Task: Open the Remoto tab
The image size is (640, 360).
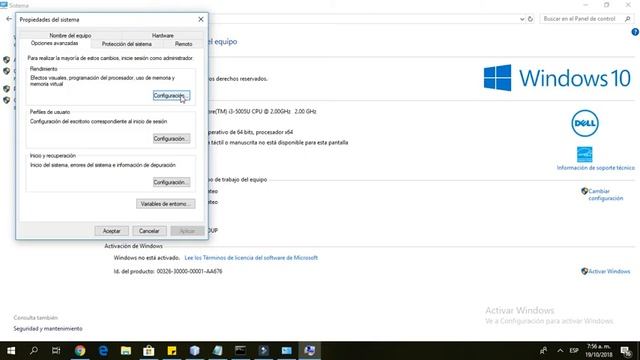Action: pyautogui.click(x=183, y=44)
